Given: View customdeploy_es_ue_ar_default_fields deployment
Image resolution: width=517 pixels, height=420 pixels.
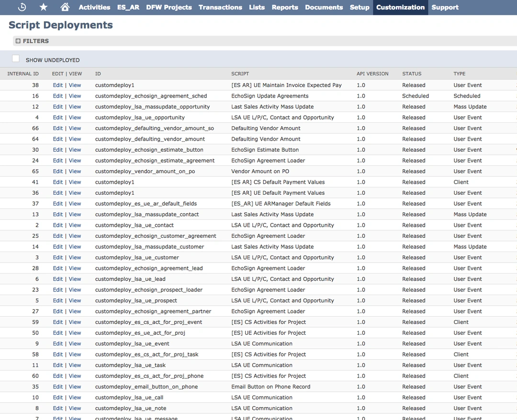Looking at the screenshot, I should click(75, 204).
